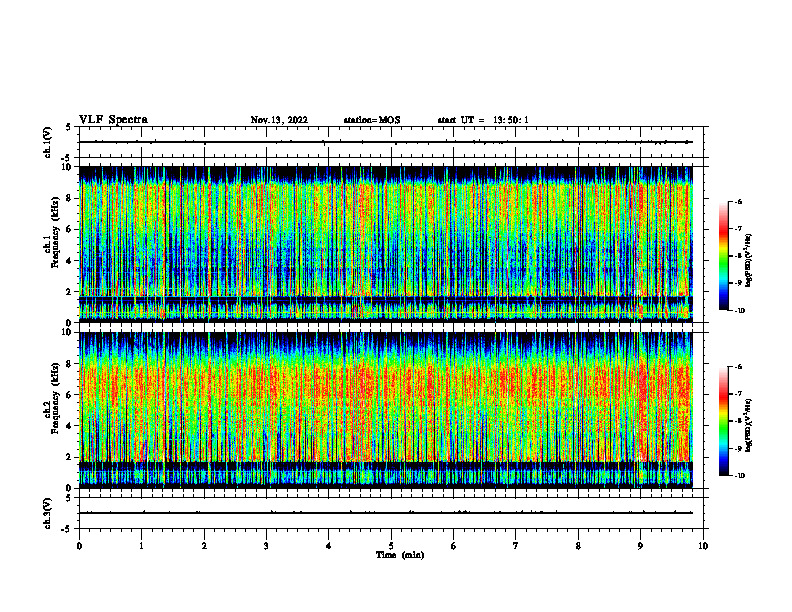Click the '-10' label on lower color scale
The width and height of the screenshot is (792, 612).
tap(739, 476)
